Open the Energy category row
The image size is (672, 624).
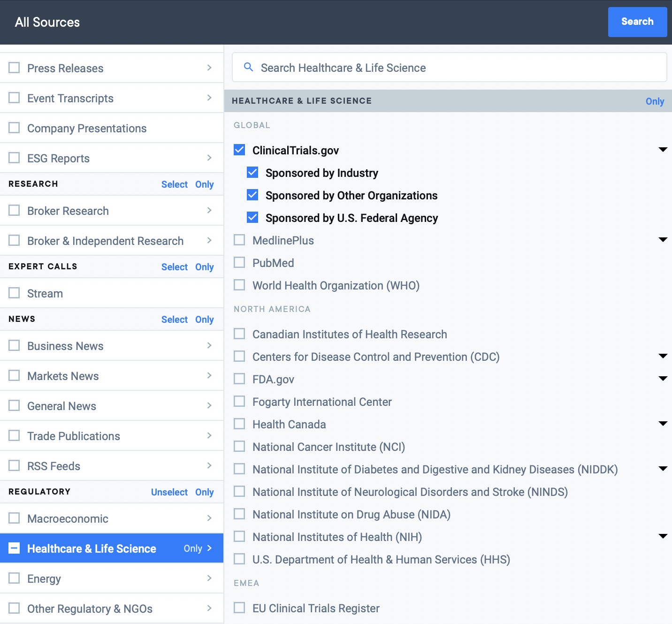click(x=112, y=578)
